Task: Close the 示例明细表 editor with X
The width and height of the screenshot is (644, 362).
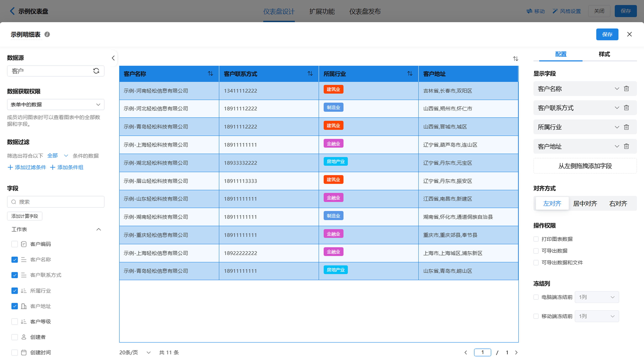Action: 630,35
